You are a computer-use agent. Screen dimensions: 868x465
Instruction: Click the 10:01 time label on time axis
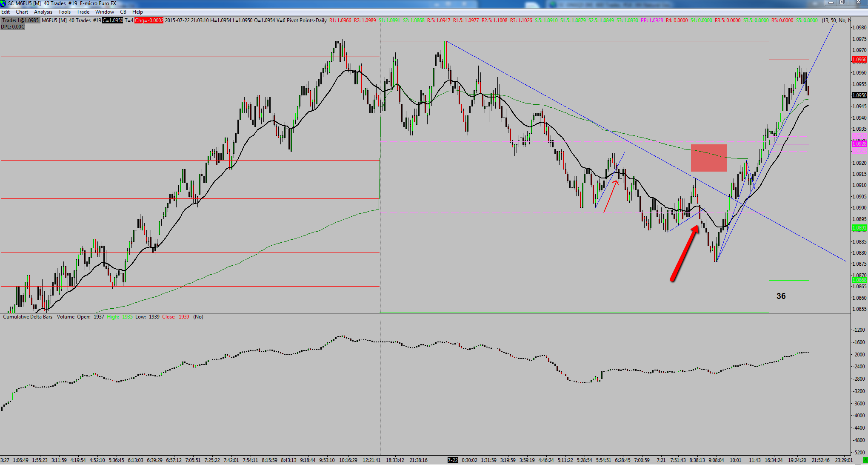point(735,460)
